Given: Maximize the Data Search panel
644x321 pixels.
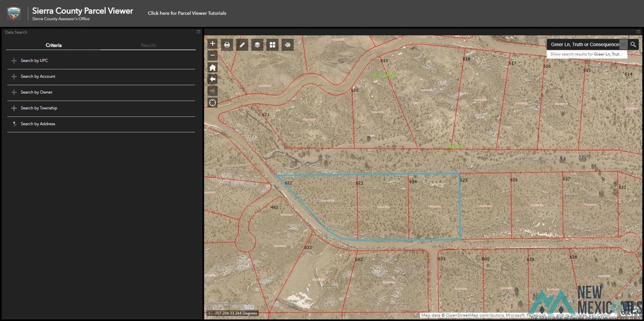Looking at the screenshot, I should 198,32.
